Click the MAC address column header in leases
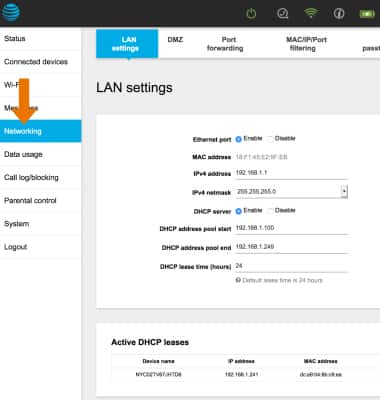Viewport: 380px width, 400px height. 321,361
